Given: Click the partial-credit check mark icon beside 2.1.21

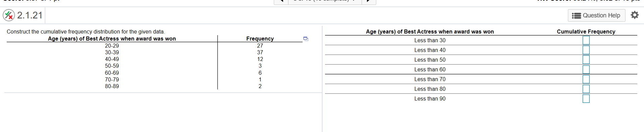Looking at the screenshot, I should (x=9, y=15).
